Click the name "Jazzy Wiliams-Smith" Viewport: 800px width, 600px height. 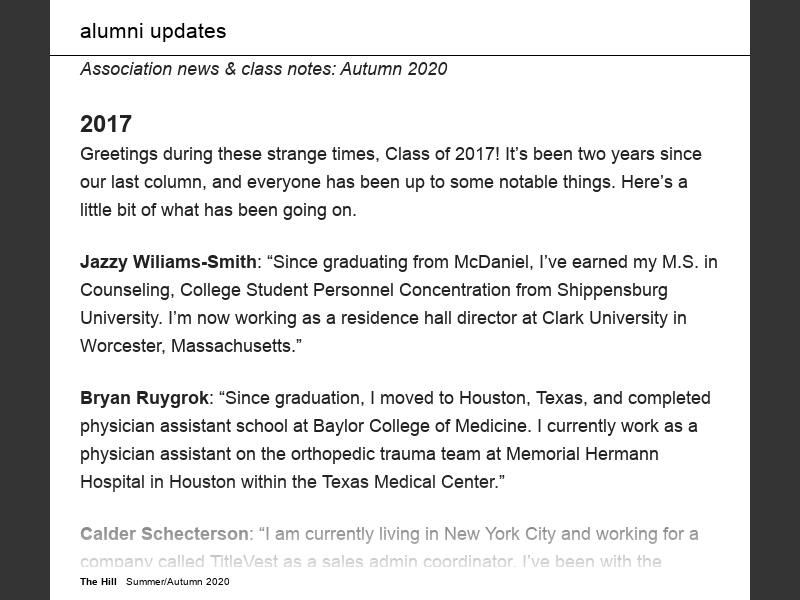(168, 262)
